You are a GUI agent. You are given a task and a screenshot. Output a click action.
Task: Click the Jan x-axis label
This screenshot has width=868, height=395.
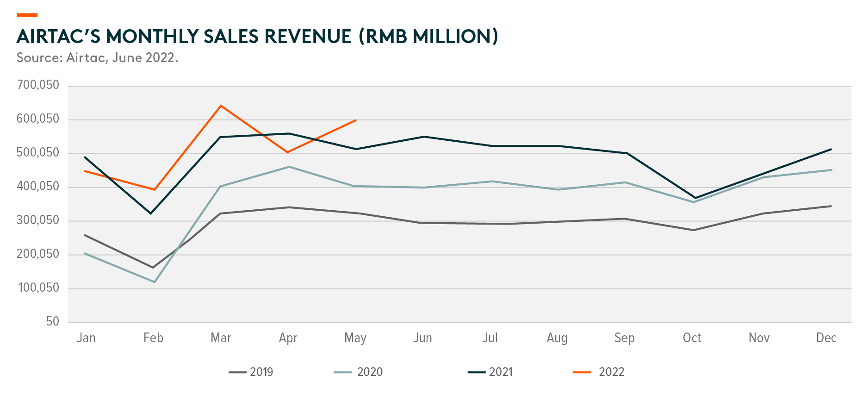[x=86, y=338]
